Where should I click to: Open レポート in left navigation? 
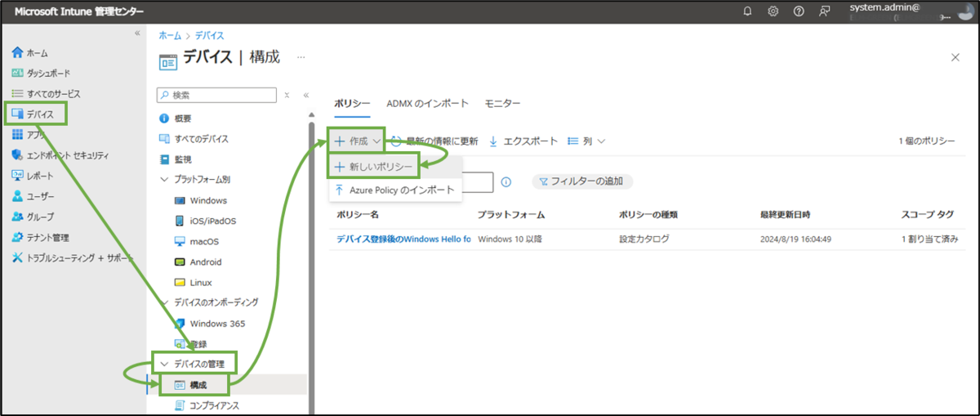pyautogui.click(x=33, y=176)
